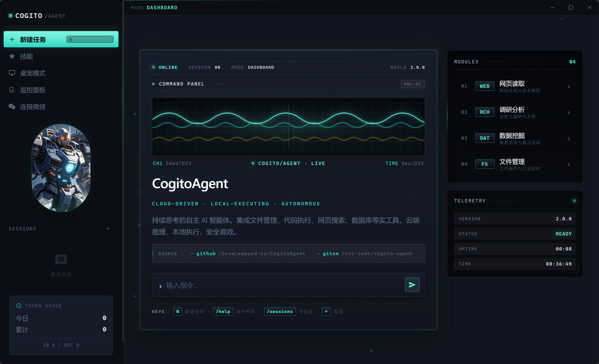Image resolution: width=599 pixels, height=364 pixels.
Task: Send the command with the arrow button
Action: click(x=412, y=285)
